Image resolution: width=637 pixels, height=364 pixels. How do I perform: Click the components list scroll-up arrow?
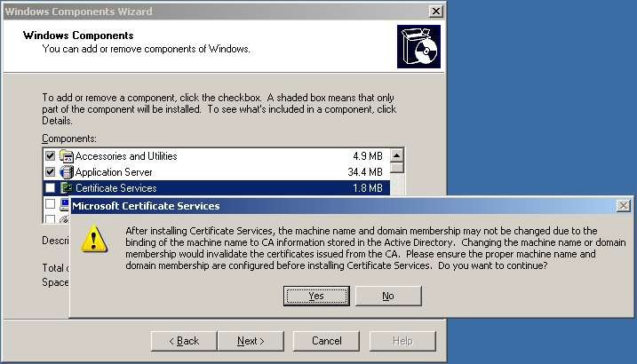tap(397, 155)
